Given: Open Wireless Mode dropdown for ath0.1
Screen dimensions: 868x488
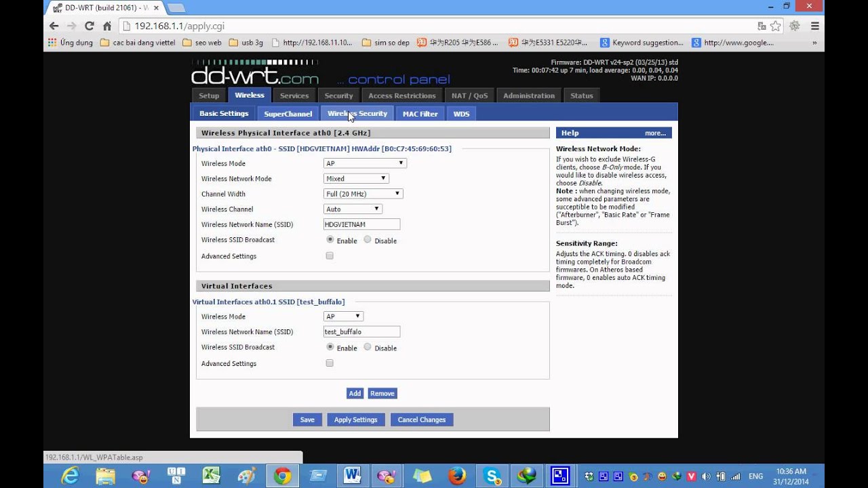Looking at the screenshot, I should click(343, 317).
